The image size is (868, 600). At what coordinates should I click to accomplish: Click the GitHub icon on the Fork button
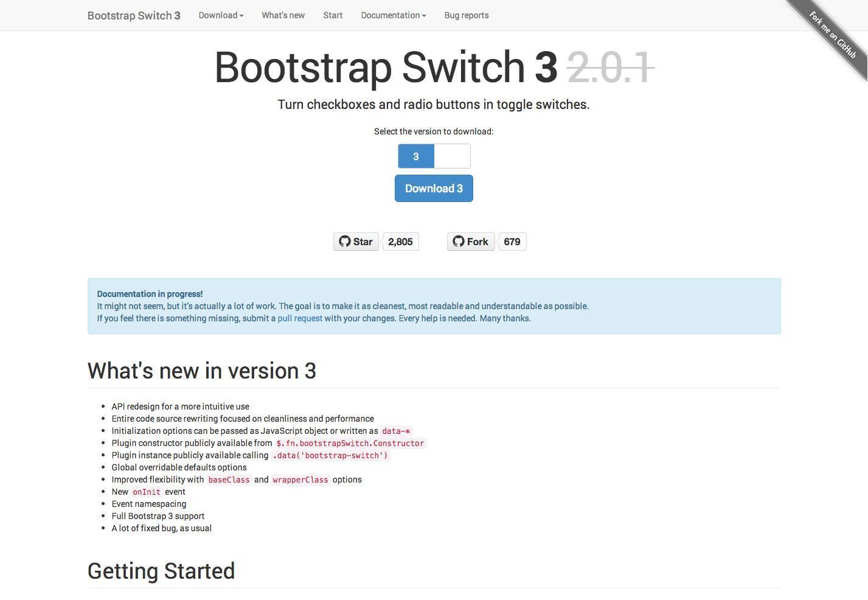[459, 242]
